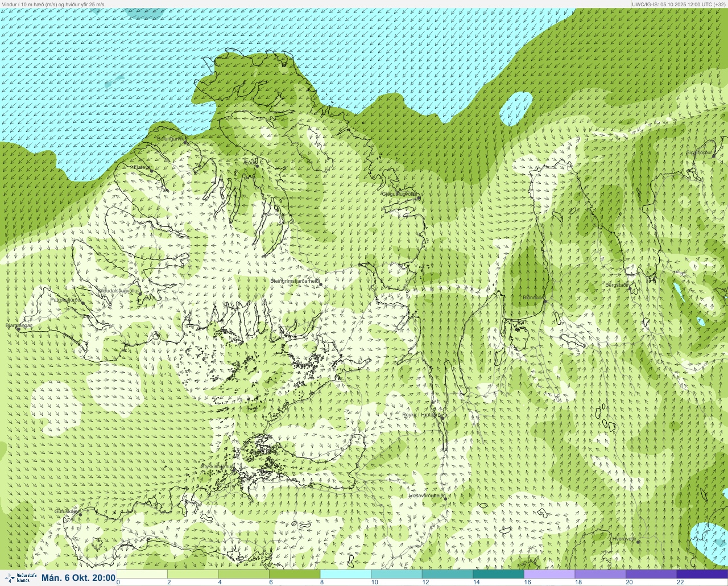Image resolution: width=728 pixels, height=586 pixels.
Task: Click the Reykir í Hrútafirði station label
Action: [422, 415]
